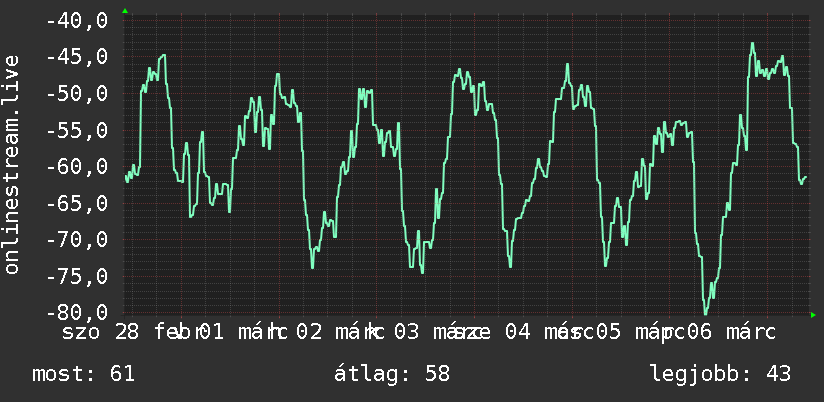Image resolution: width=824 pixels, height=402 pixels.
Task: Click the green arrow ending the x-axis
Action: pos(813,315)
